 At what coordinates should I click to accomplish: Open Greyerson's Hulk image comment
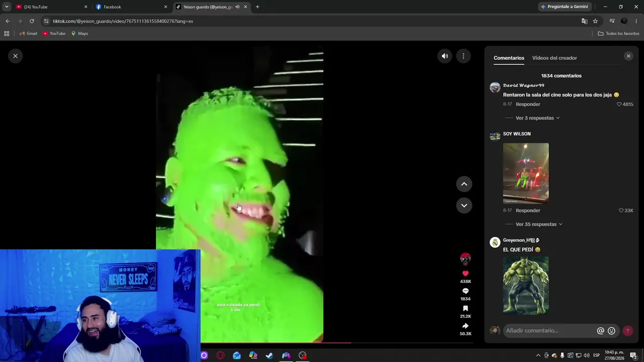coord(526,286)
